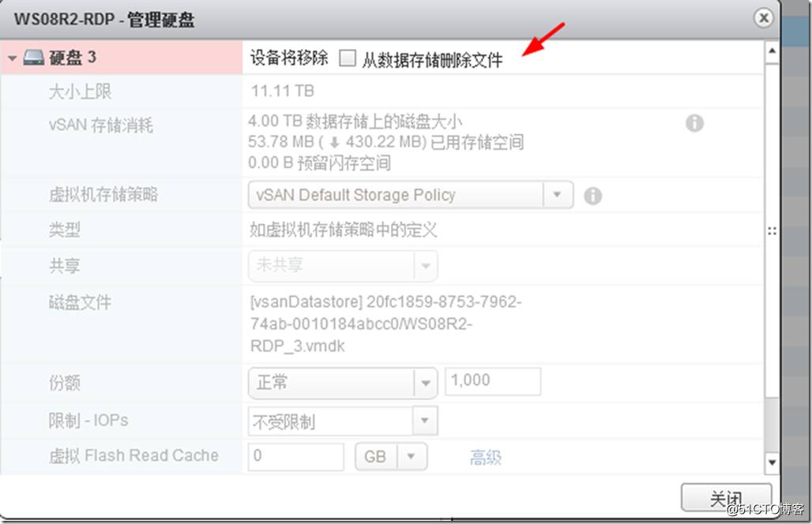Viewport: 812px width, 524px height.
Task: Click the scrollbar down arrow
Action: click(x=772, y=462)
